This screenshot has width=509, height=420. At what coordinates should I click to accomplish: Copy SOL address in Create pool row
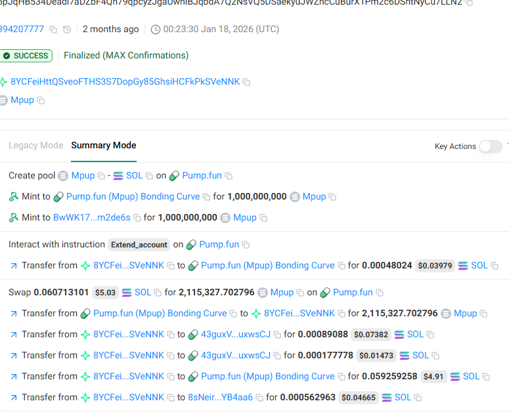coord(149,176)
